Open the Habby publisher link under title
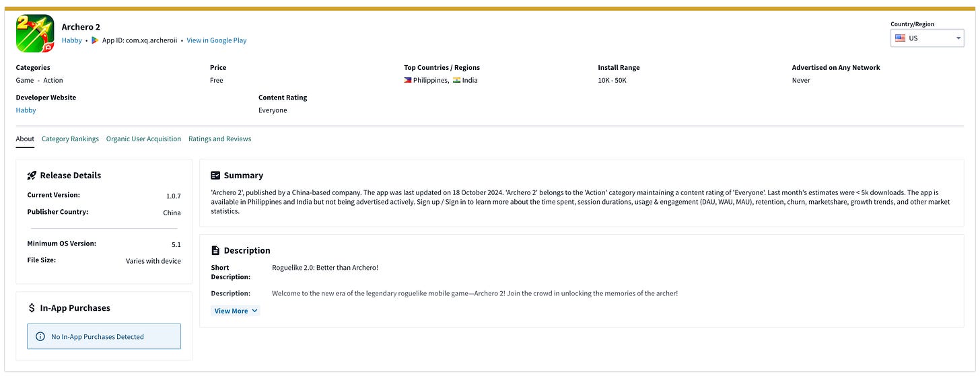The image size is (980, 376). [x=71, y=40]
